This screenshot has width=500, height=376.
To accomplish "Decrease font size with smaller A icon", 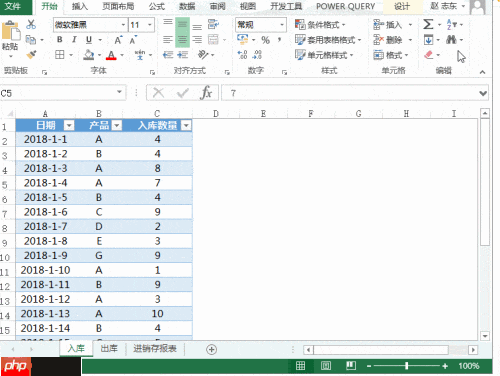I will click(133, 40).
